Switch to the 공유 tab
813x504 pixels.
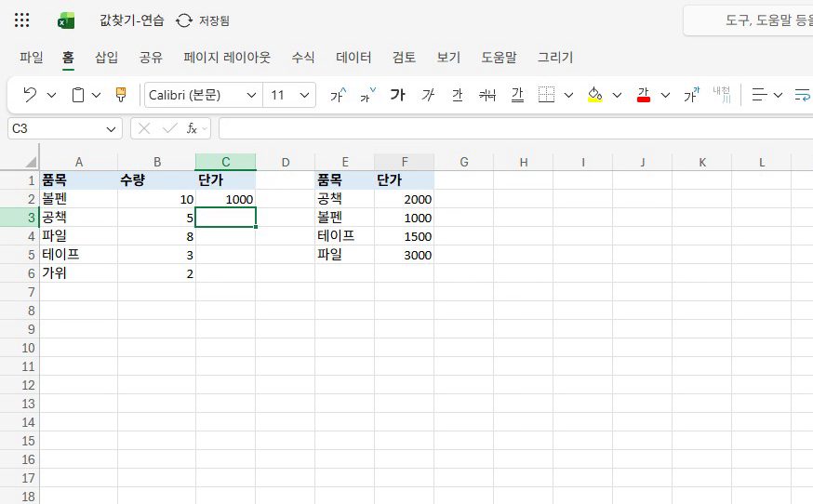(x=151, y=58)
